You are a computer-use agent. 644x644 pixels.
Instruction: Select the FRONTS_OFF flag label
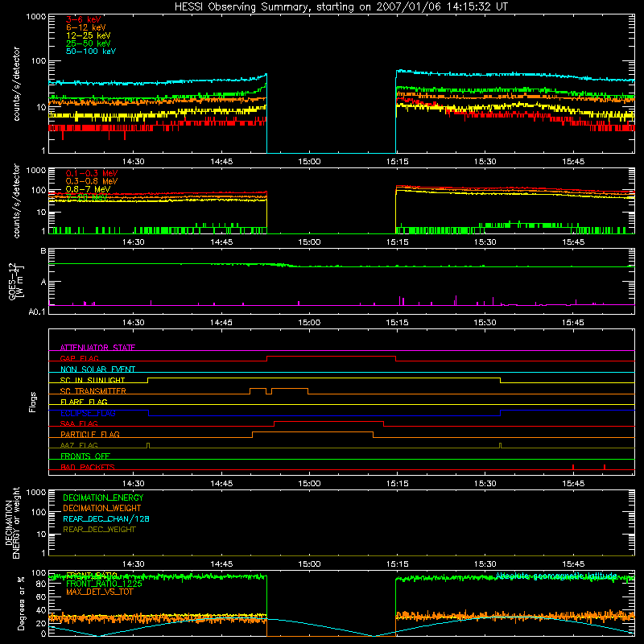tap(85, 456)
